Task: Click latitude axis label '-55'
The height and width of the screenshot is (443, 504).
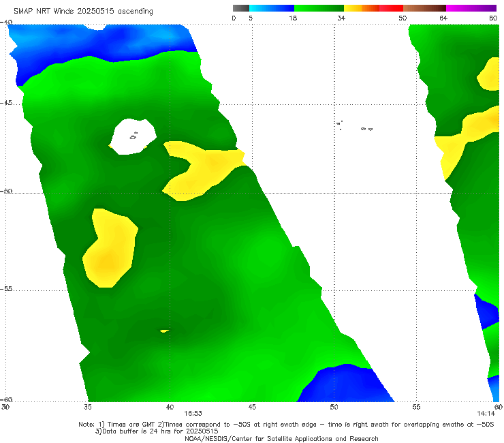Action: point(6,289)
